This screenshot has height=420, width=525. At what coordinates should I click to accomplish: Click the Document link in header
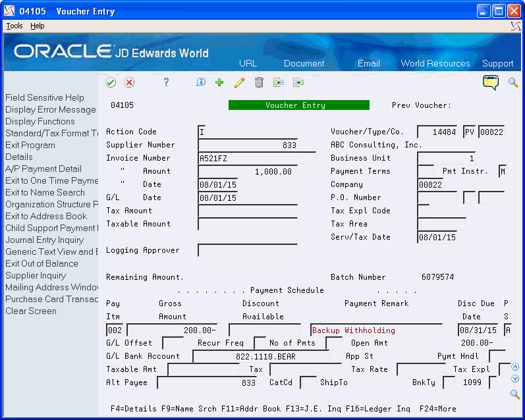tap(304, 63)
